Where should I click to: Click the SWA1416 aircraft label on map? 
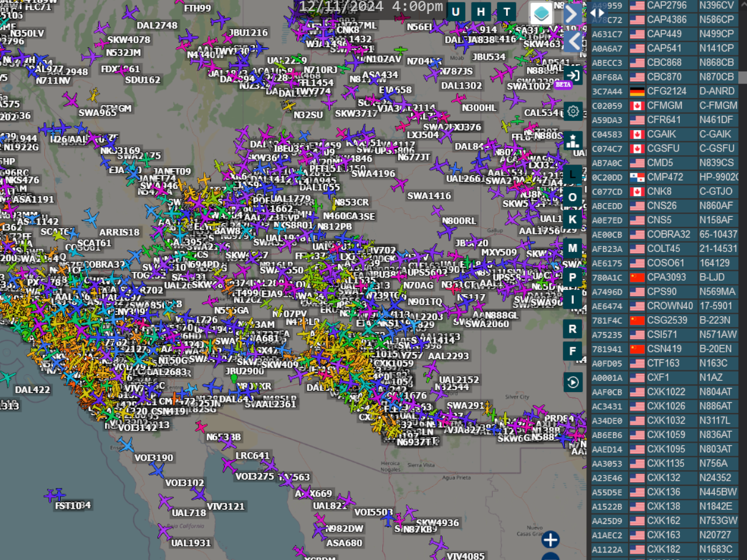tap(430, 196)
